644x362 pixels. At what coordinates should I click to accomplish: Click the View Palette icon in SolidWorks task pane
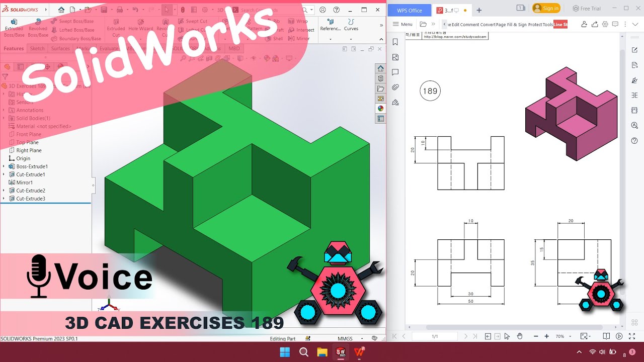click(x=380, y=99)
